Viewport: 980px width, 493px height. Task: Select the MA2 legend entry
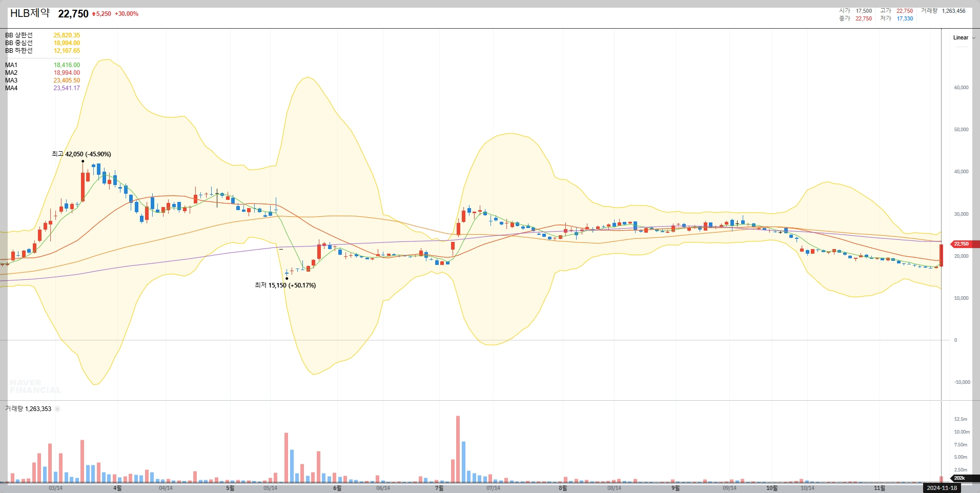coord(11,73)
